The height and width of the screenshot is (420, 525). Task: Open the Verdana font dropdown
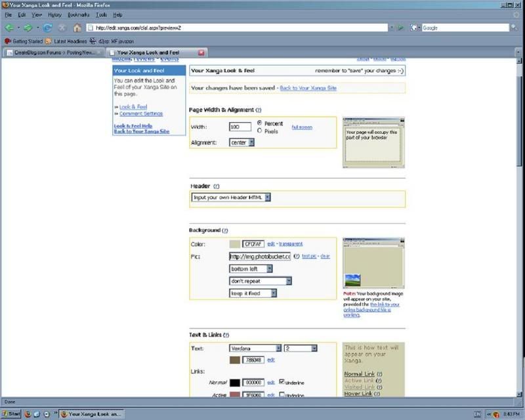tap(255, 348)
